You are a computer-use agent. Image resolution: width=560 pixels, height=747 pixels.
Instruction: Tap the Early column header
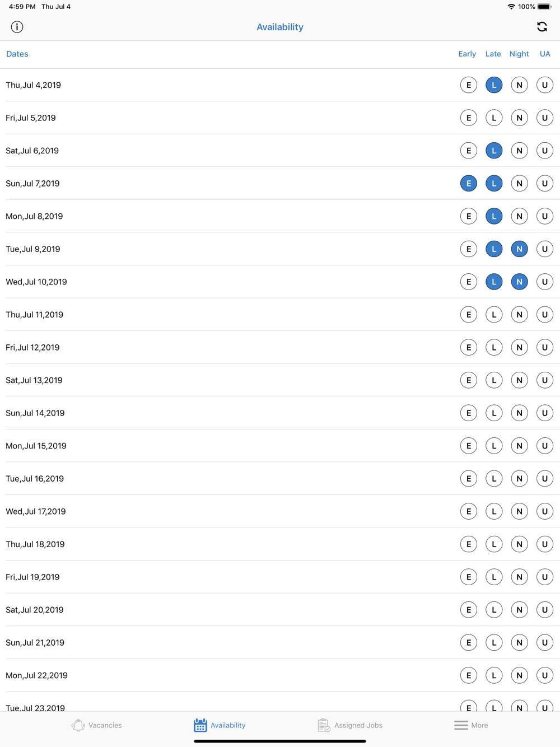[467, 54]
